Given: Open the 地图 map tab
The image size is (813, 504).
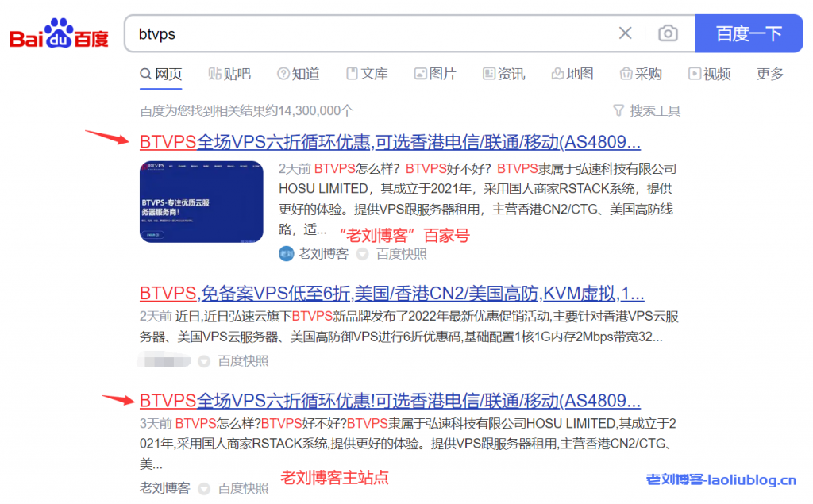Looking at the screenshot, I should 572,74.
